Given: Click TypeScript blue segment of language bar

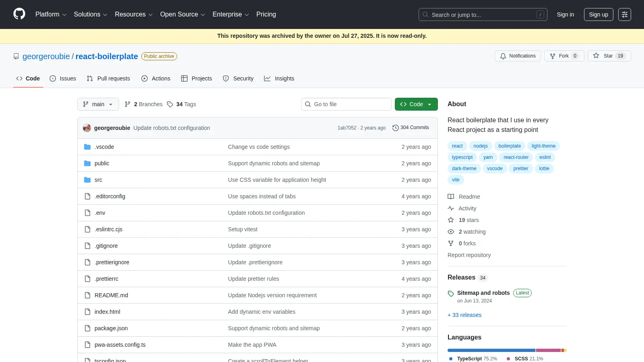Looking at the screenshot, I should (x=491, y=350).
